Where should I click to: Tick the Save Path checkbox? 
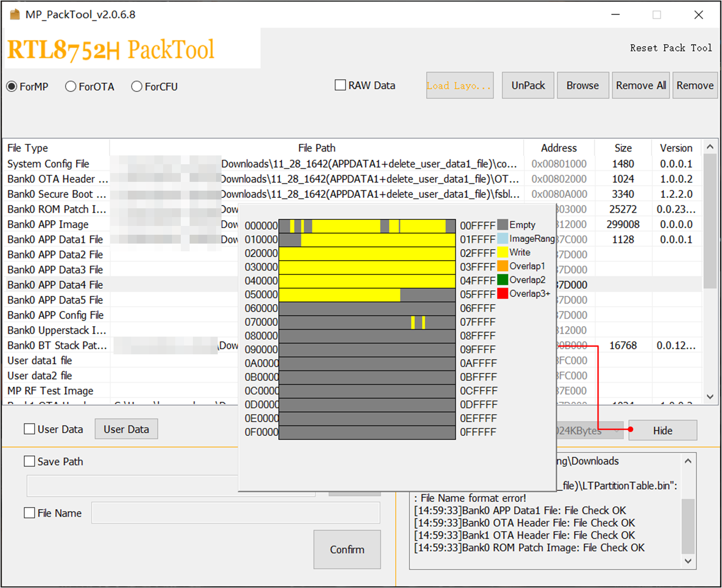pyautogui.click(x=30, y=461)
